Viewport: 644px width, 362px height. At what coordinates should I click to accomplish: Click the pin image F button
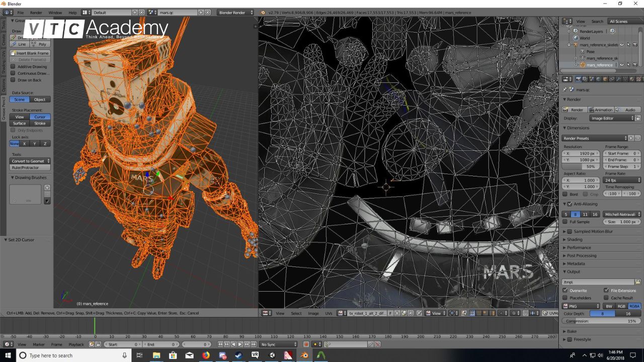point(390,313)
